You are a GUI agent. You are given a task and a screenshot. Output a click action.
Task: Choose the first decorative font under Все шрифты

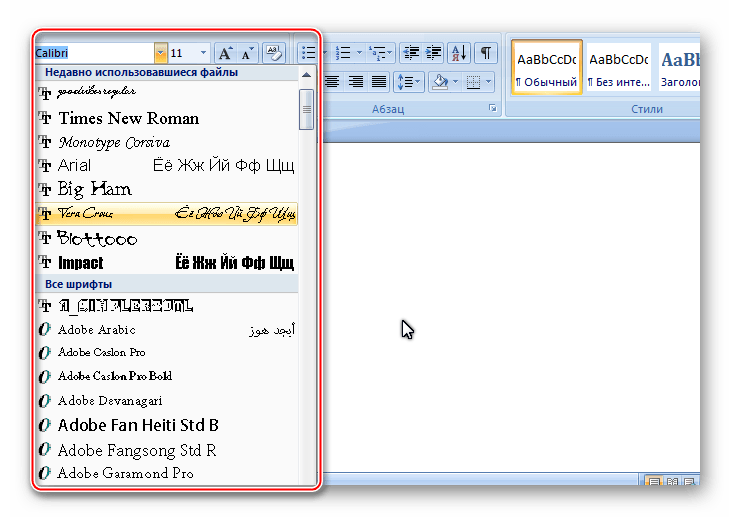167,306
